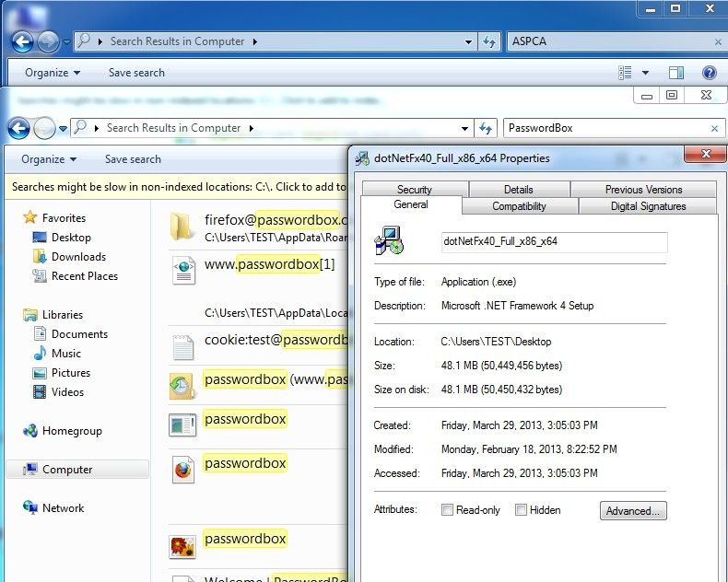Screen dimensions: 728x582
Task: Toggle the Read-only attribute checkbox
Action: (x=447, y=510)
